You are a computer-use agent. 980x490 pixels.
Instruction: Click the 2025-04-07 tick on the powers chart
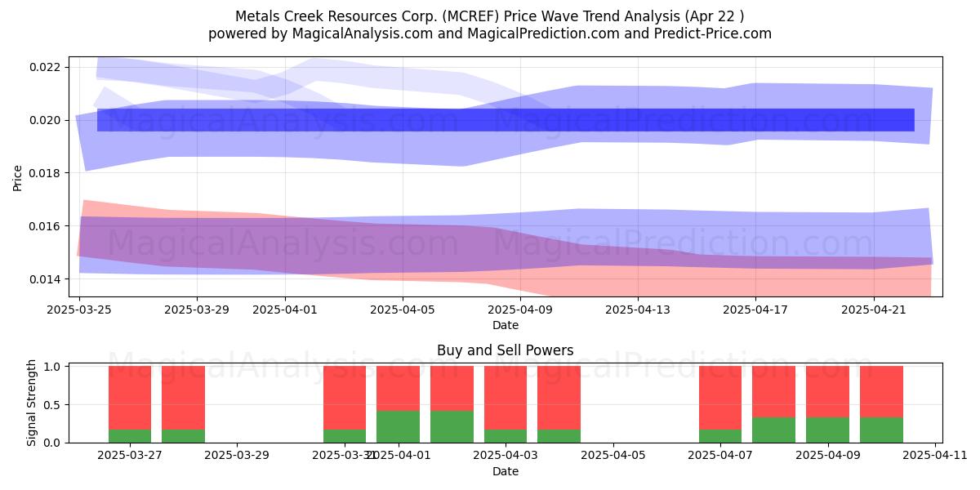click(720, 456)
